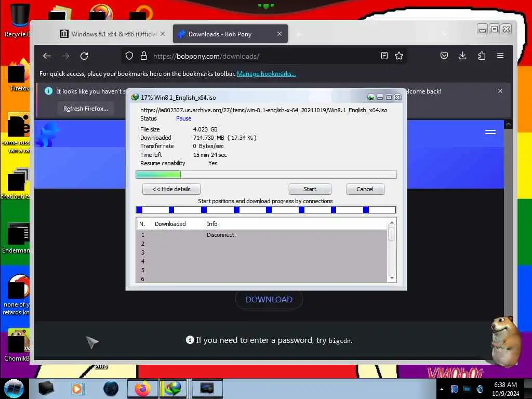Open Firefox hamburger application menu

(500, 55)
